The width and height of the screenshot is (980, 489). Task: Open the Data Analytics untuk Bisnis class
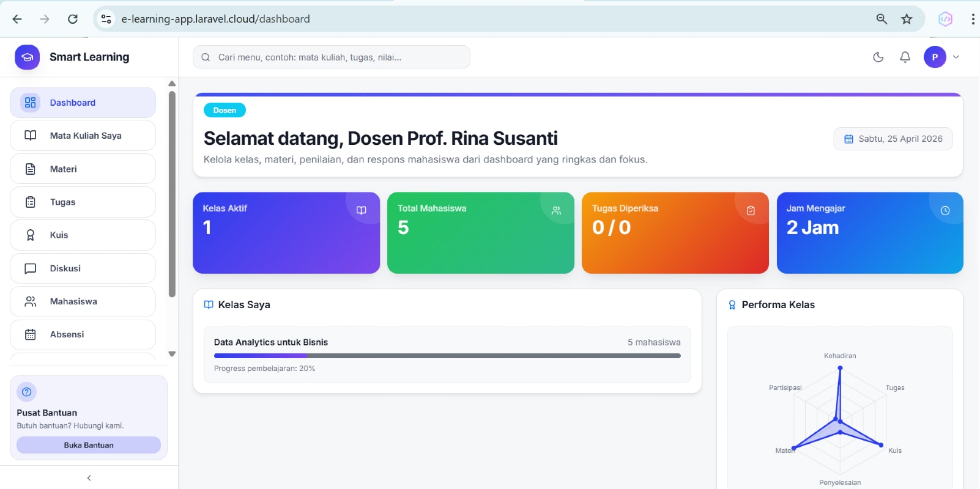click(447, 355)
